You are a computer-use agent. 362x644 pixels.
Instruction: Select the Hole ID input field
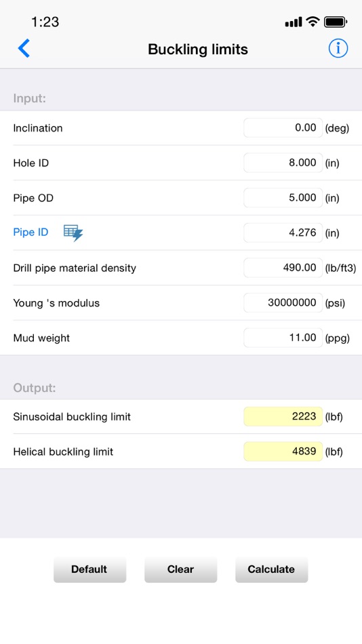pyautogui.click(x=283, y=163)
